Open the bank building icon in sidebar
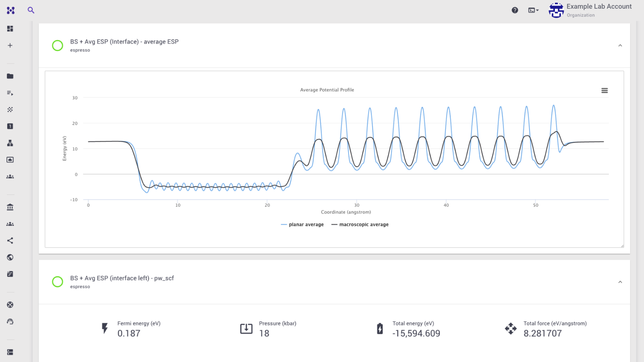This screenshot has height=362, width=644. point(10,207)
